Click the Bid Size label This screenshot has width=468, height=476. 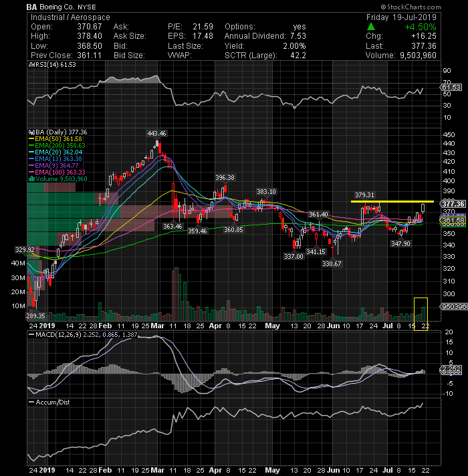click(129, 55)
